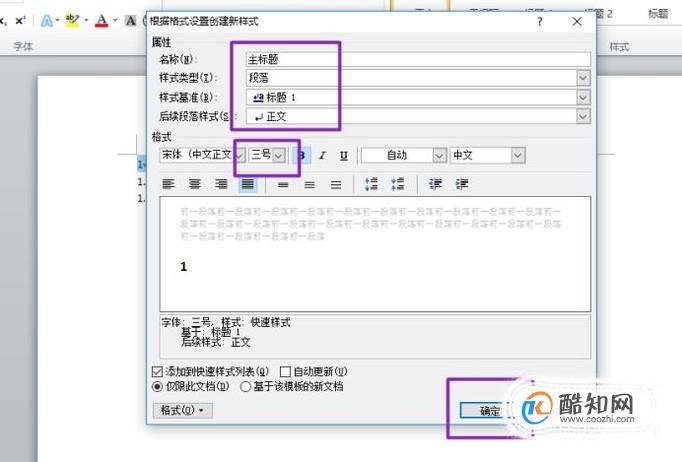Toggle Bold formatting in the style dialog
This screenshot has height=462, width=682.
pyautogui.click(x=302, y=155)
